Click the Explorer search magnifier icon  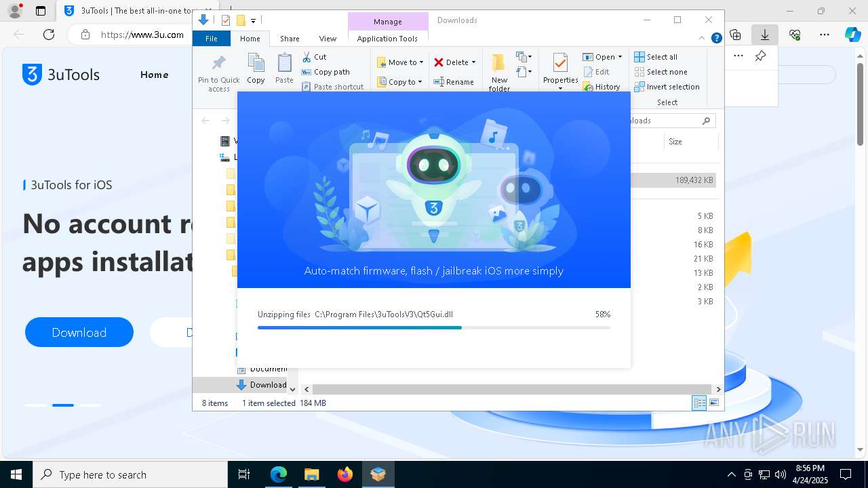tap(706, 121)
